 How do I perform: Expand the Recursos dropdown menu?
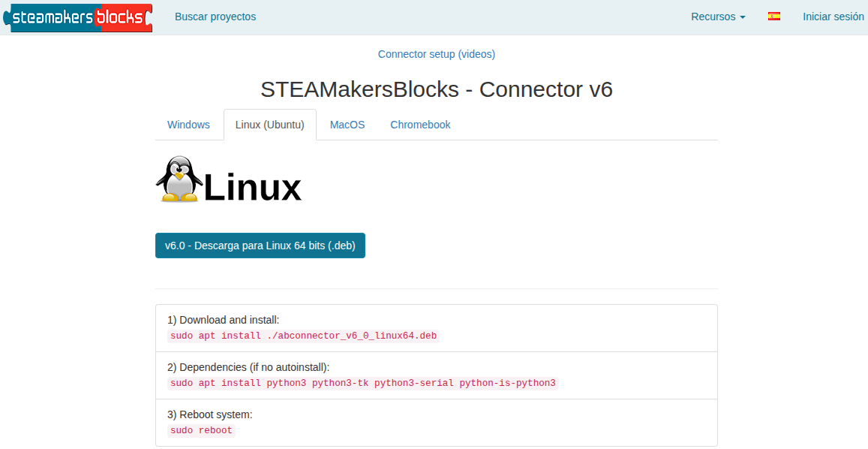(718, 17)
